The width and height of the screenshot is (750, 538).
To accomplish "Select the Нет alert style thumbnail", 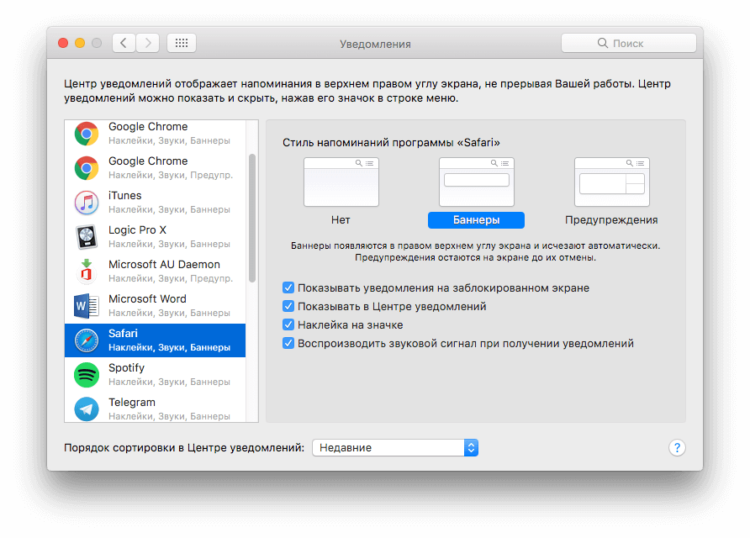I will (341, 182).
